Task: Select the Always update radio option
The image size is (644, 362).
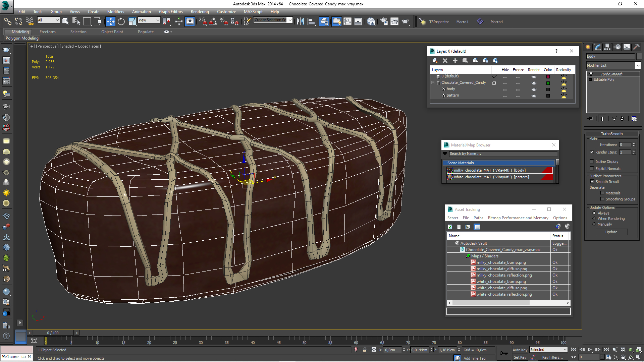Action: pyautogui.click(x=594, y=213)
